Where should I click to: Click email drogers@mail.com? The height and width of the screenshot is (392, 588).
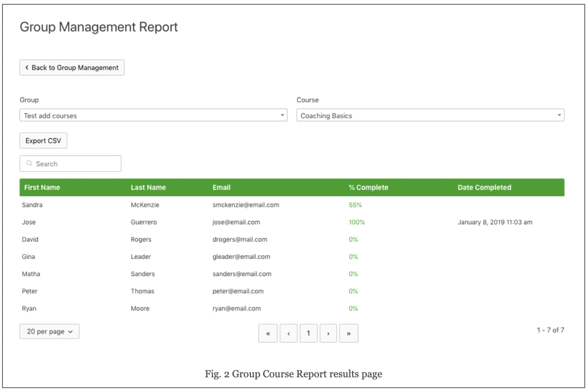tap(240, 239)
